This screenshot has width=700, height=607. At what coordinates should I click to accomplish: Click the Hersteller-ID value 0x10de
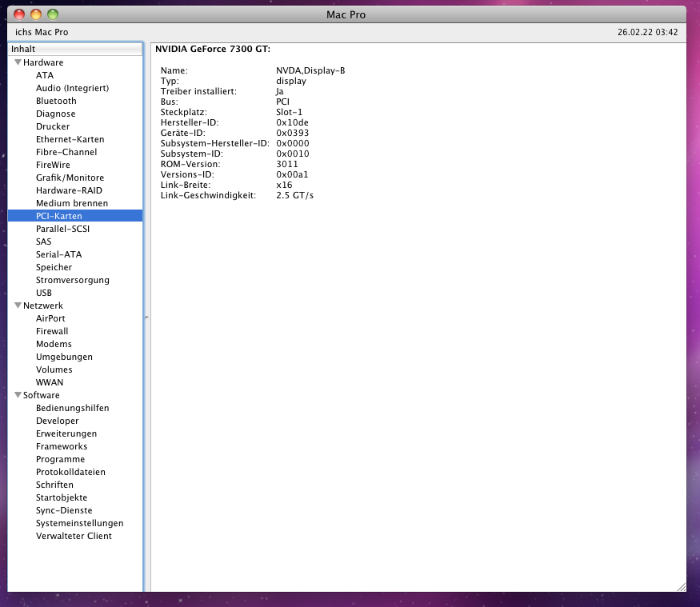coord(293,122)
